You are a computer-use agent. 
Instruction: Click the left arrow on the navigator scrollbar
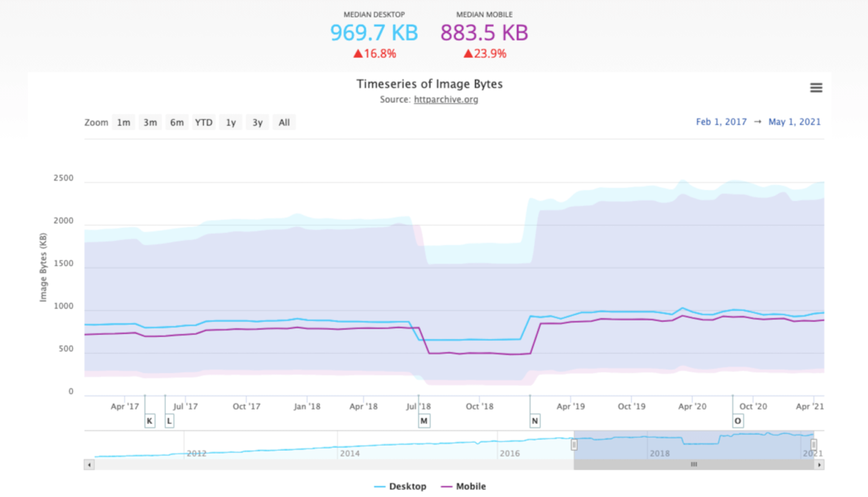coord(89,465)
